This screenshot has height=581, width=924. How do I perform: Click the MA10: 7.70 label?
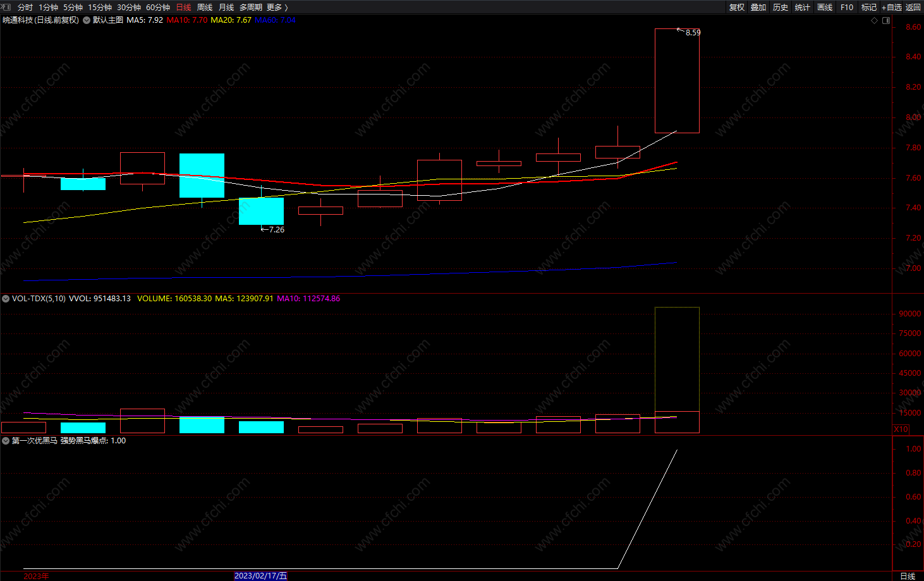coord(187,20)
